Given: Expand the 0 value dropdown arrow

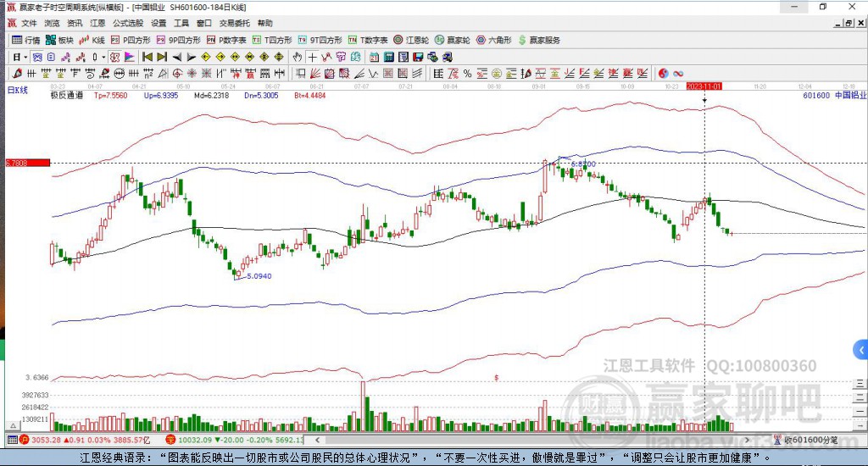Looking at the screenshot, I should point(103,57).
